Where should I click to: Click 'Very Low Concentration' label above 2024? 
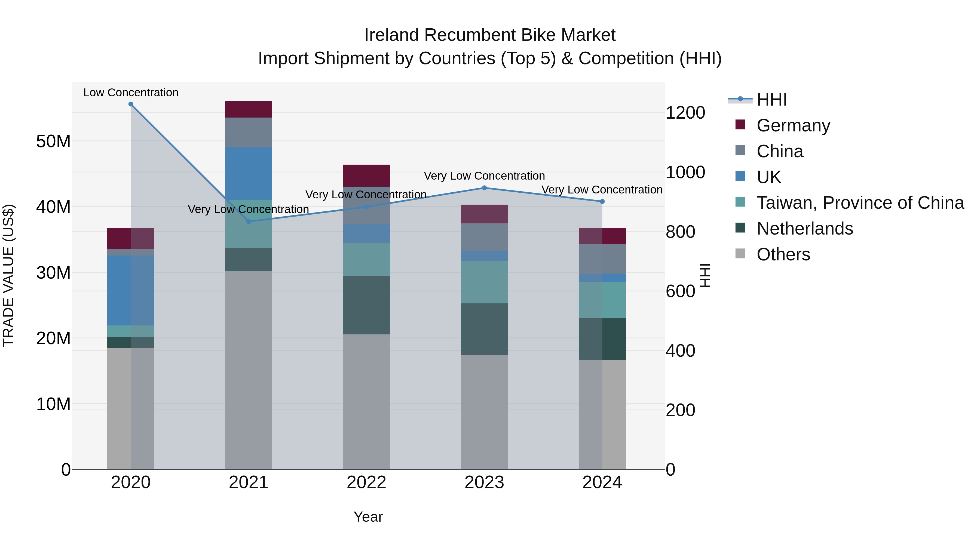(x=602, y=189)
